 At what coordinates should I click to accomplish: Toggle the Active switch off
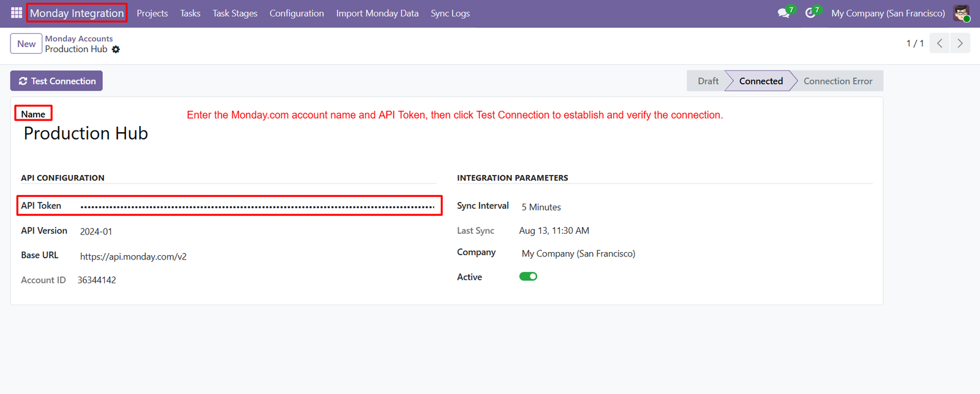[x=528, y=277]
